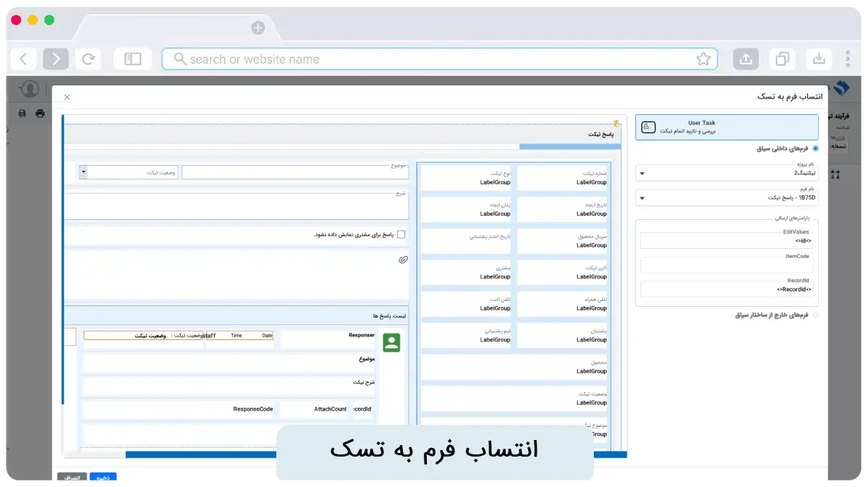Click the پاسخ تیکت form header
868x487 pixels.
click(343, 134)
